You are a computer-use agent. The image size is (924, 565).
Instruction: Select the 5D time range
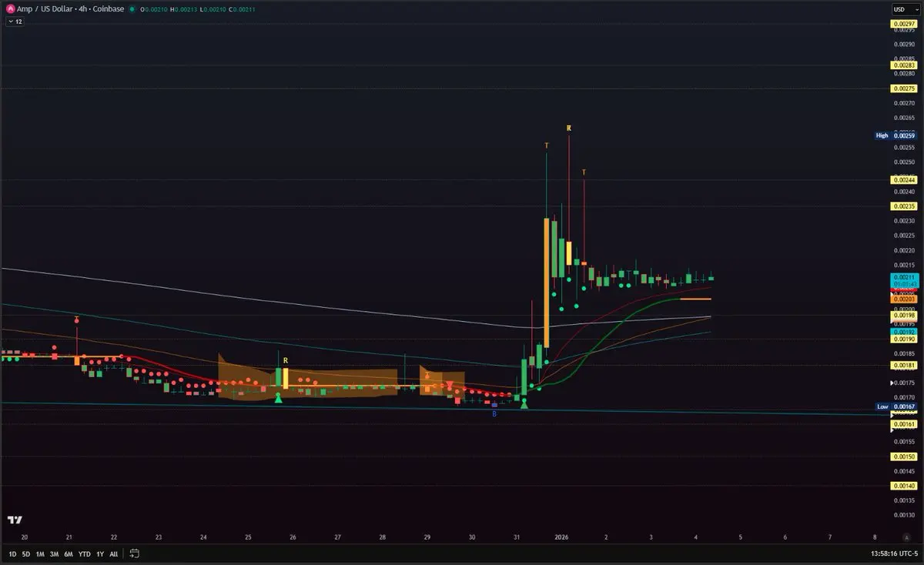26,553
